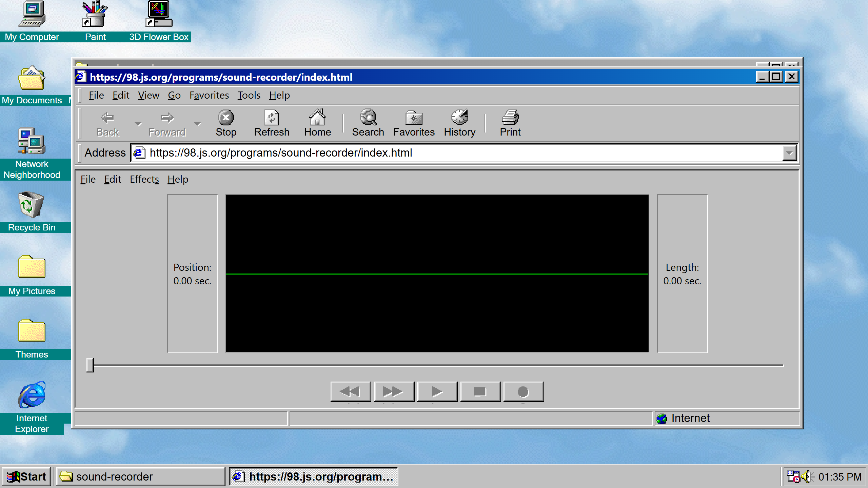Open the Go menu

[174, 95]
